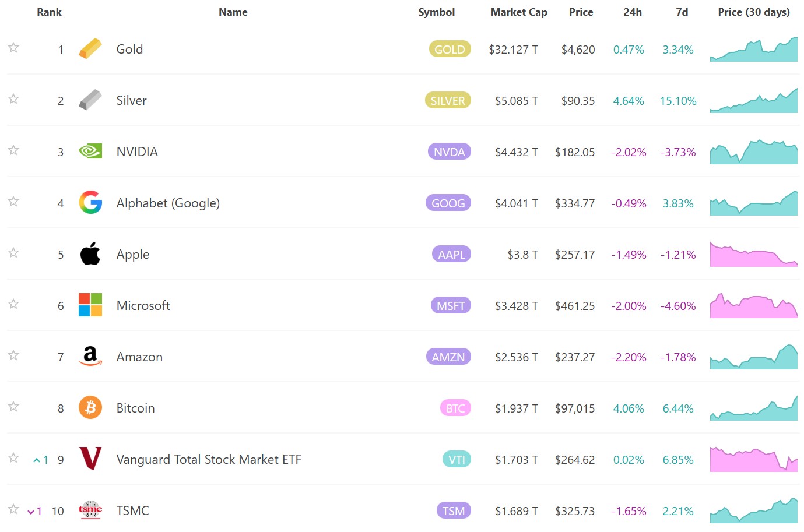Viewport: 804px width, 532px height.
Task: Sort by Market Cap column header
Action: coord(518,12)
